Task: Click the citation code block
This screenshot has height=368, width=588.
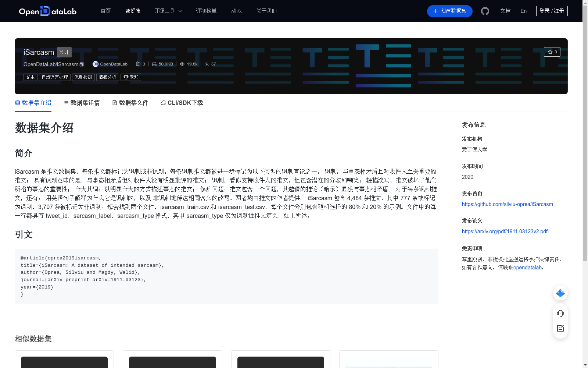Action: coord(226,276)
